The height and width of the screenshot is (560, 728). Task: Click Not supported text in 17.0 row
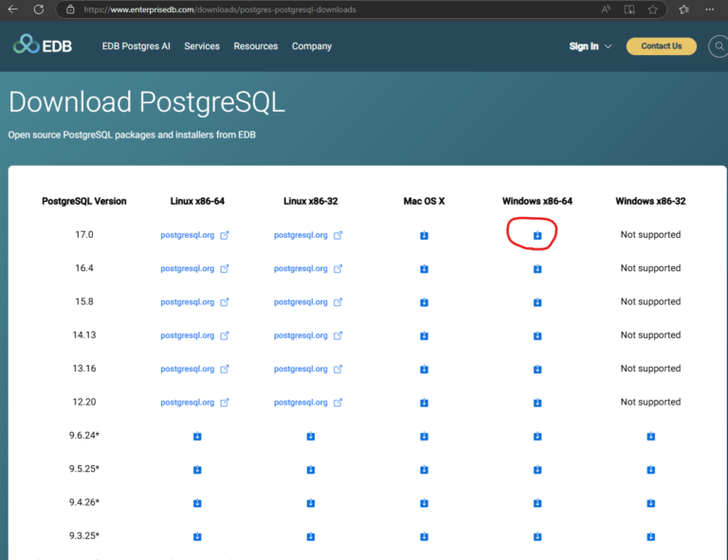pos(650,235)
